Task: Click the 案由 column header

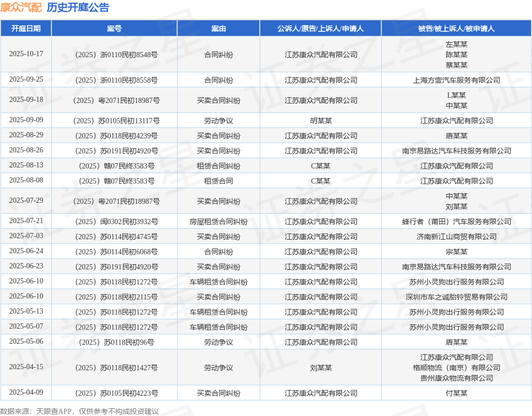Action: (219, 29)
